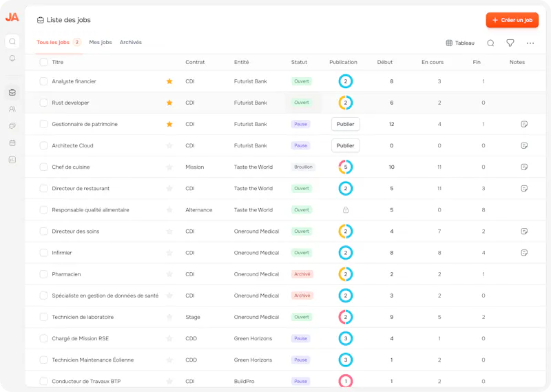This screenshot has width=551, height=392.
Task: Switch to Archivés tab
Action: click(x=131, y=42)
